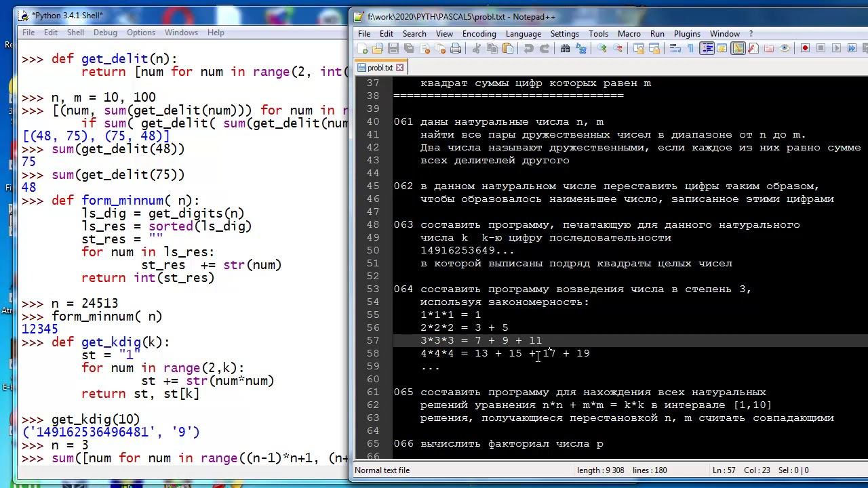868x488 pixels.
Task: Open the View menu
Action: 444,34
